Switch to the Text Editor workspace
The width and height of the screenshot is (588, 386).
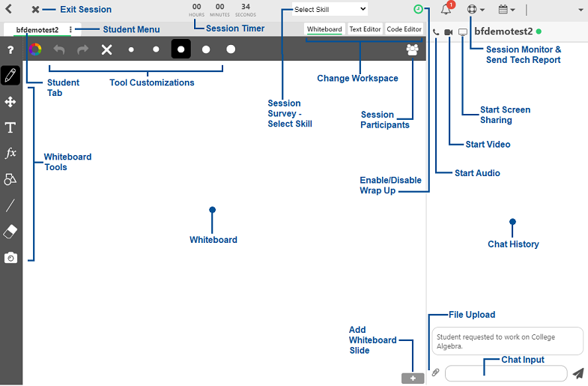coord(365,29)
